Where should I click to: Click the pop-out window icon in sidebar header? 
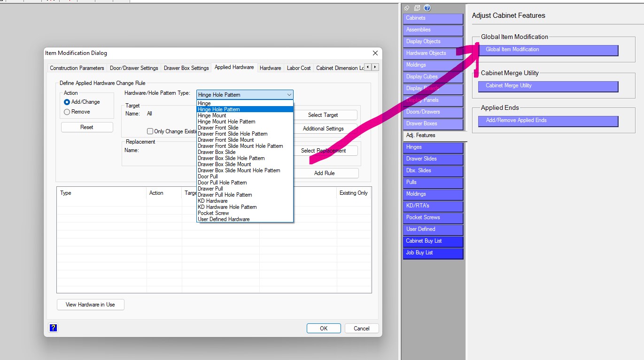[x=417, y=8]
